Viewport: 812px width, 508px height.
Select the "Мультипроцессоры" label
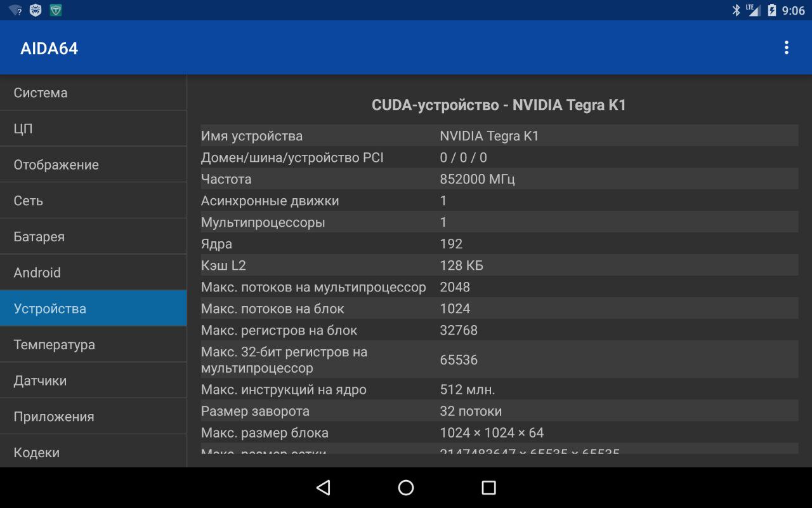263,222
